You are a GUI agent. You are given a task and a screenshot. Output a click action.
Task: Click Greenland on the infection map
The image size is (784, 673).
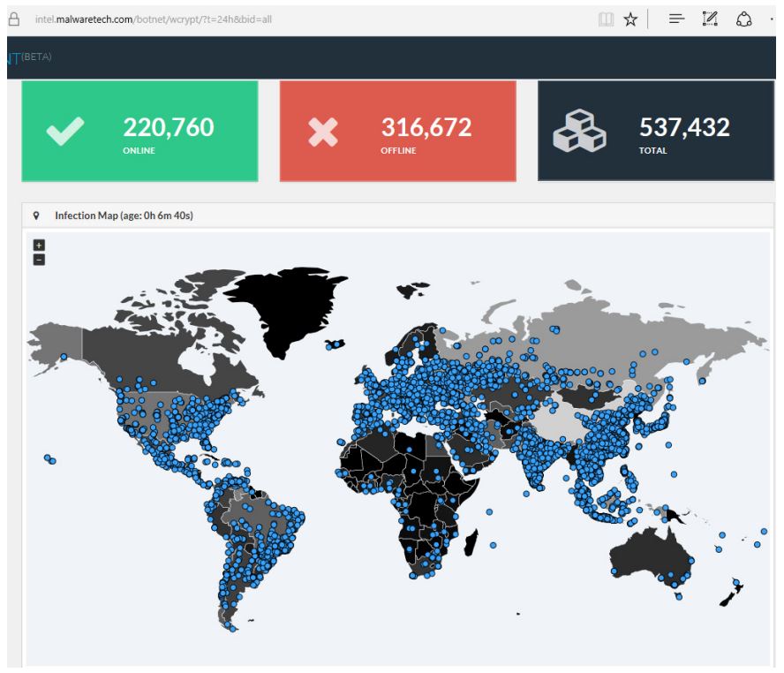(288, 306)
